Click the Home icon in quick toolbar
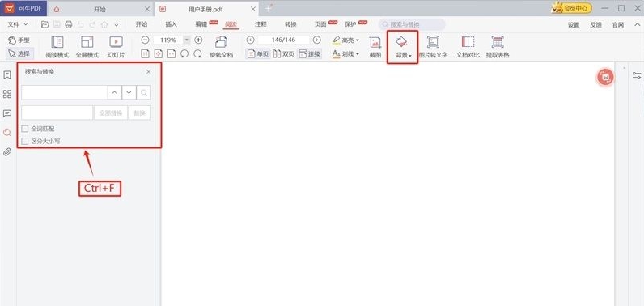Image resolution: width=644 pixels, height=306 pixels. (x=104, y=24)
